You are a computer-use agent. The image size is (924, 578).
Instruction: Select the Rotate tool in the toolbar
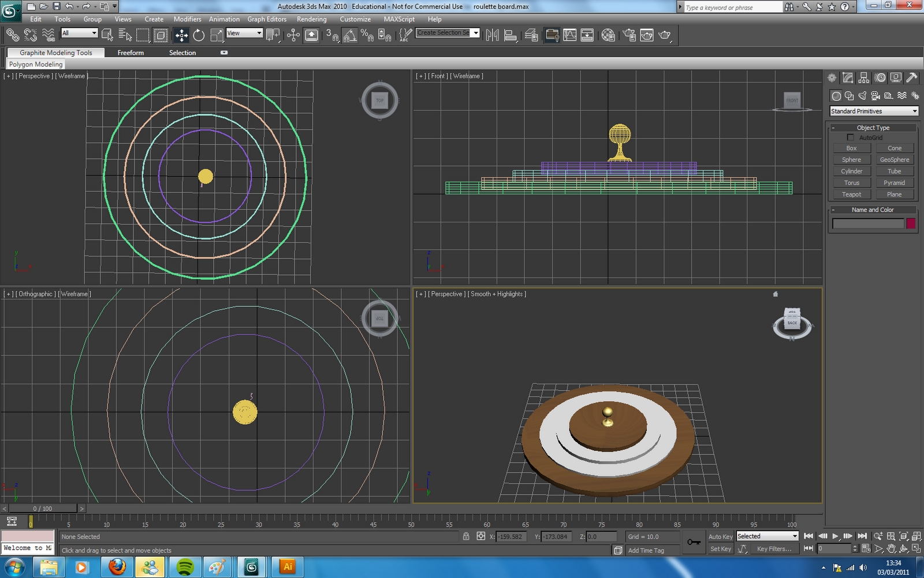click(x=199, y=35)
